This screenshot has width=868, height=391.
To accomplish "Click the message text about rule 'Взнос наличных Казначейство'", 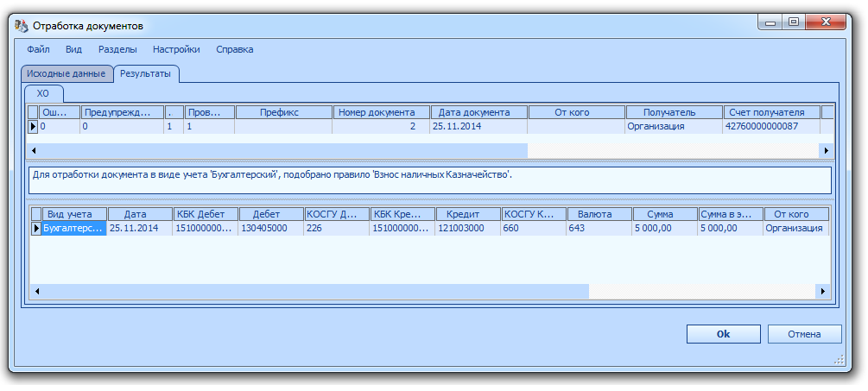I will pos(272,175).
